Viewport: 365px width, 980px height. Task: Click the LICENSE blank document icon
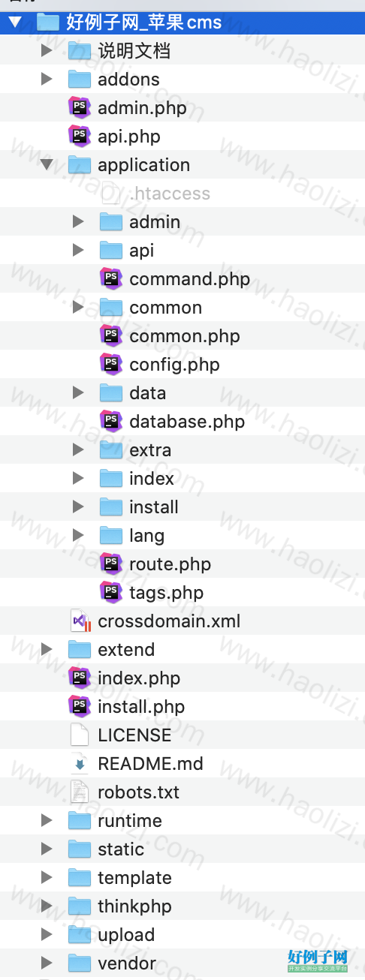click(x=80, y=735)
